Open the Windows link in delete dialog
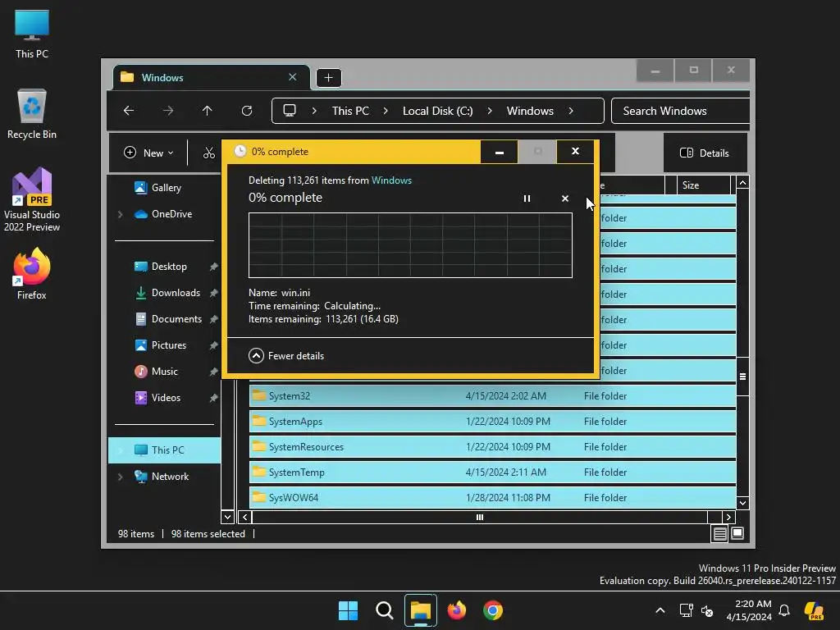 (391, 180)
